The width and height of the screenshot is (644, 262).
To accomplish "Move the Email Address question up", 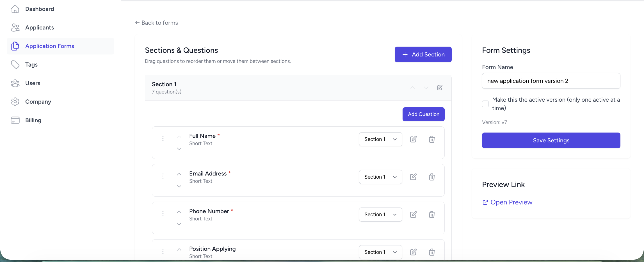I will (x=179, y=174).
